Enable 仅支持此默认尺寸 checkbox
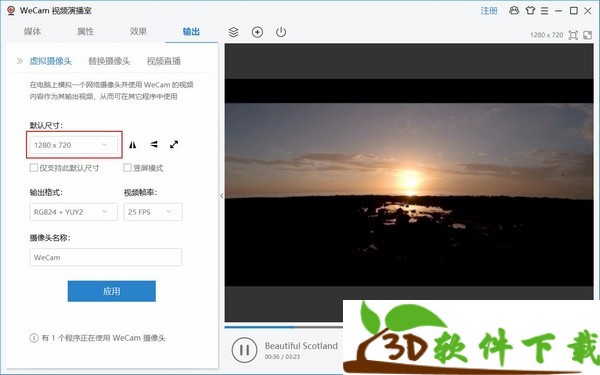This screenshot has width=600, height=375. click(x=34, y=168)
